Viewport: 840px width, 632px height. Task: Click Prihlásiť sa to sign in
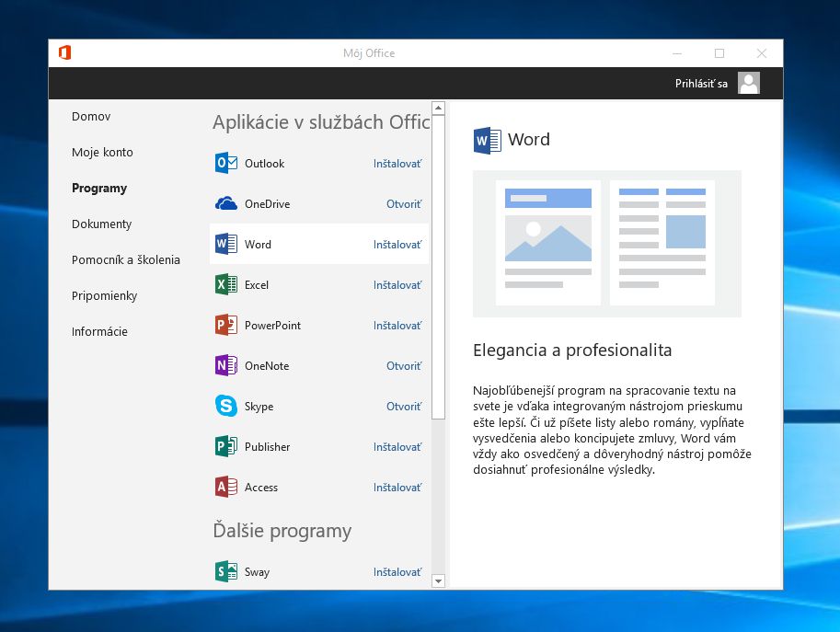click(x=701, y=84)
